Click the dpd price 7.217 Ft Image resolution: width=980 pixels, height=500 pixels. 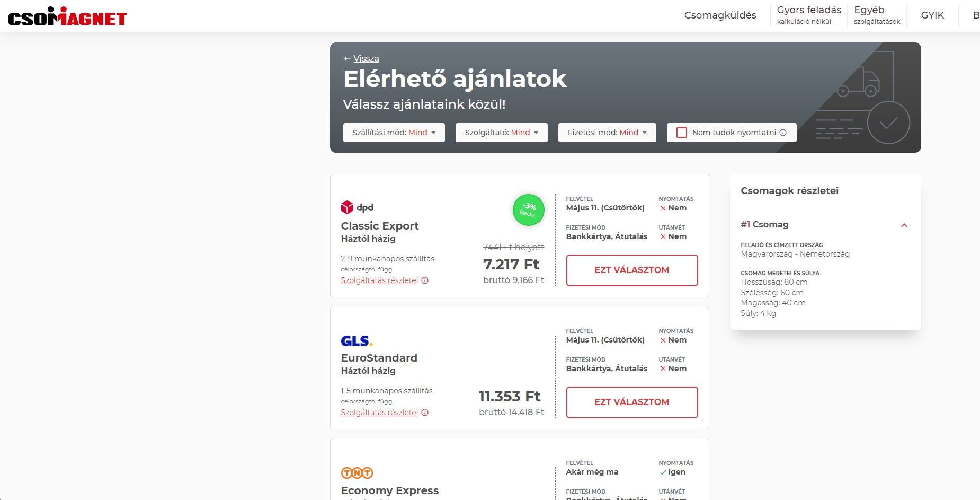click(x=511, y=264)
